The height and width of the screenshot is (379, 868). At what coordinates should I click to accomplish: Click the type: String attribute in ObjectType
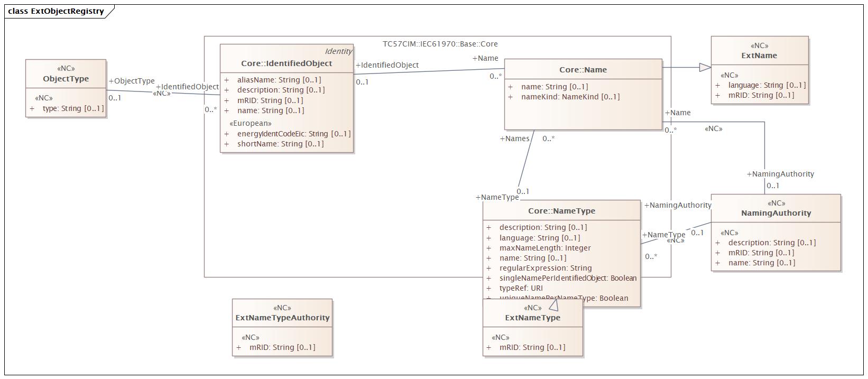pos(73,108)
